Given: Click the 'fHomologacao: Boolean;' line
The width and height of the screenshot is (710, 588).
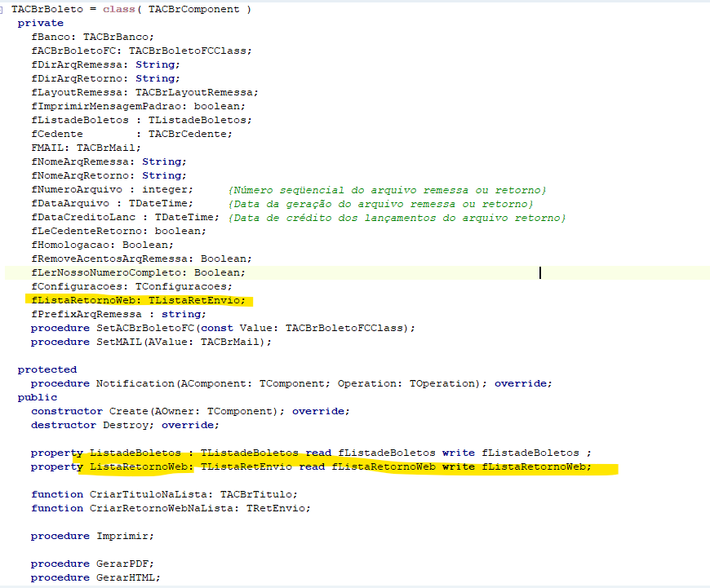Looking at the screenshot, I should [102, 245].
